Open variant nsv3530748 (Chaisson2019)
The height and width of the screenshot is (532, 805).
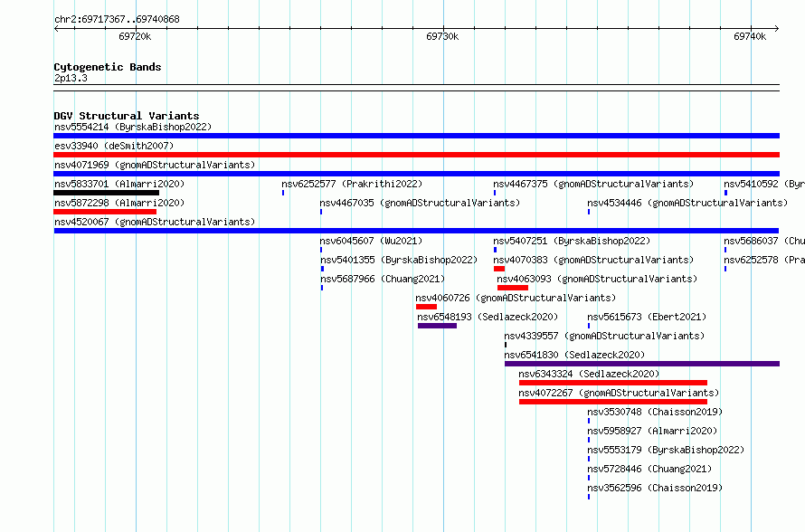point(655,412)
